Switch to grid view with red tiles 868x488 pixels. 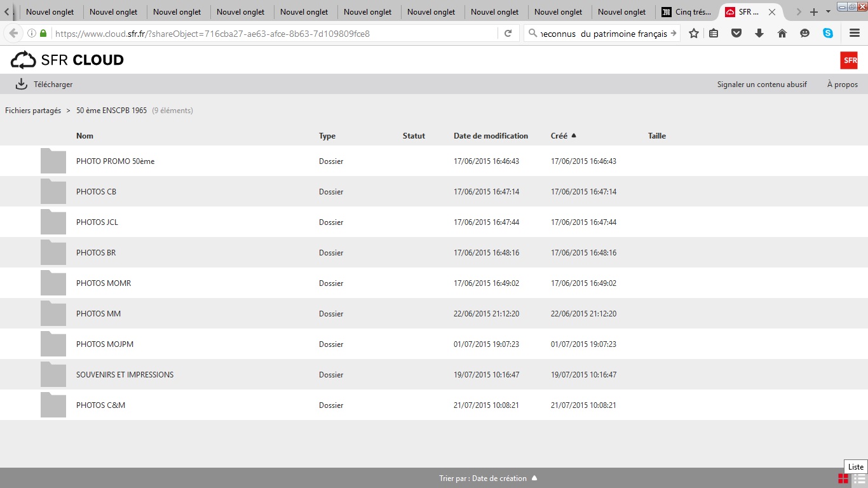point(843,478)
